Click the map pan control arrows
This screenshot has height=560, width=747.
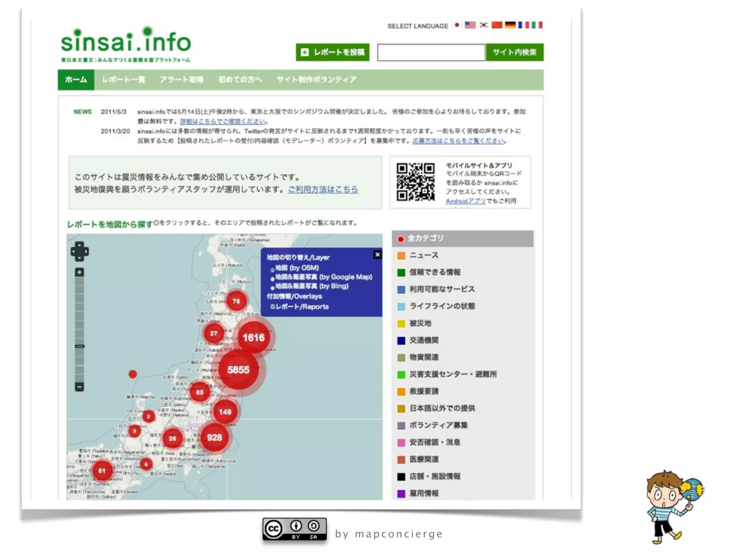click(x=80, y=252)
